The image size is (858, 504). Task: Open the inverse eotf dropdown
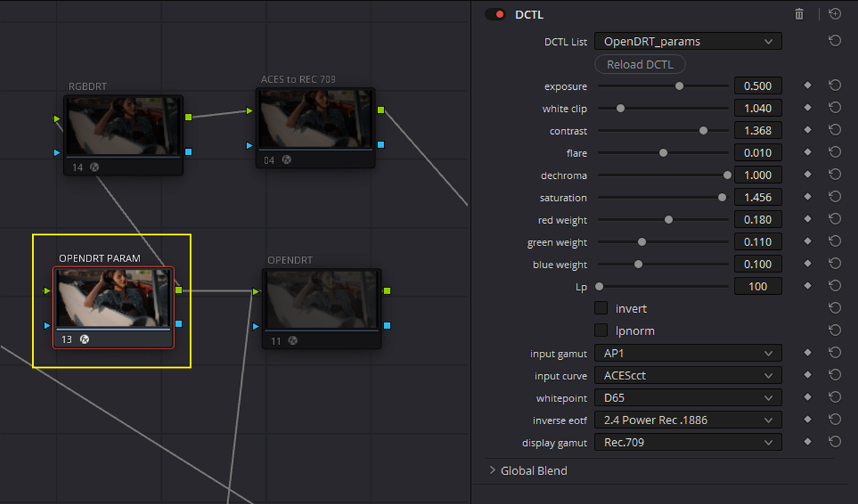point(688,420)
